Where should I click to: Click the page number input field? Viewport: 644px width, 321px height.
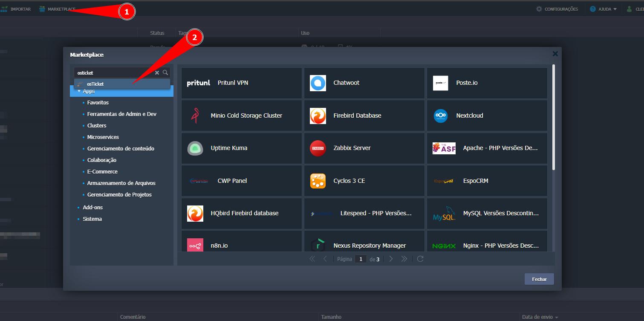click(361, 259)
